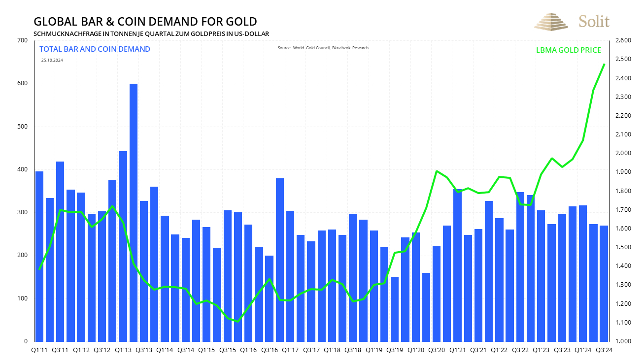Click the 2.600 value on right axis
Viewport: 644px width, 362px height.
tap(624, 40)
